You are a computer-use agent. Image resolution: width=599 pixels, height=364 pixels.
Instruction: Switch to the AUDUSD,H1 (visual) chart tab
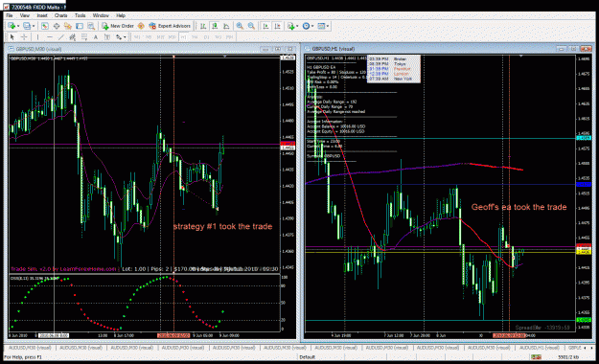click(x=540, y=348)
